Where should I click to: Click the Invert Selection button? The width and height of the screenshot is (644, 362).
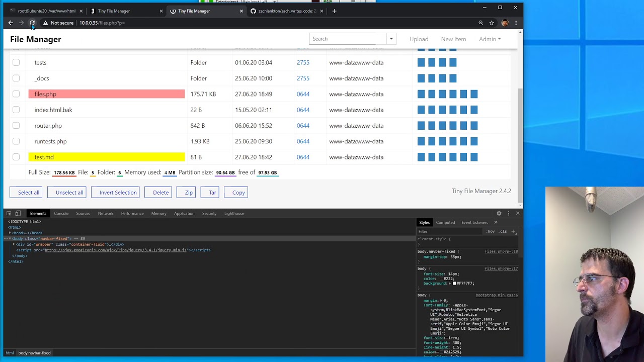[115, 193]
